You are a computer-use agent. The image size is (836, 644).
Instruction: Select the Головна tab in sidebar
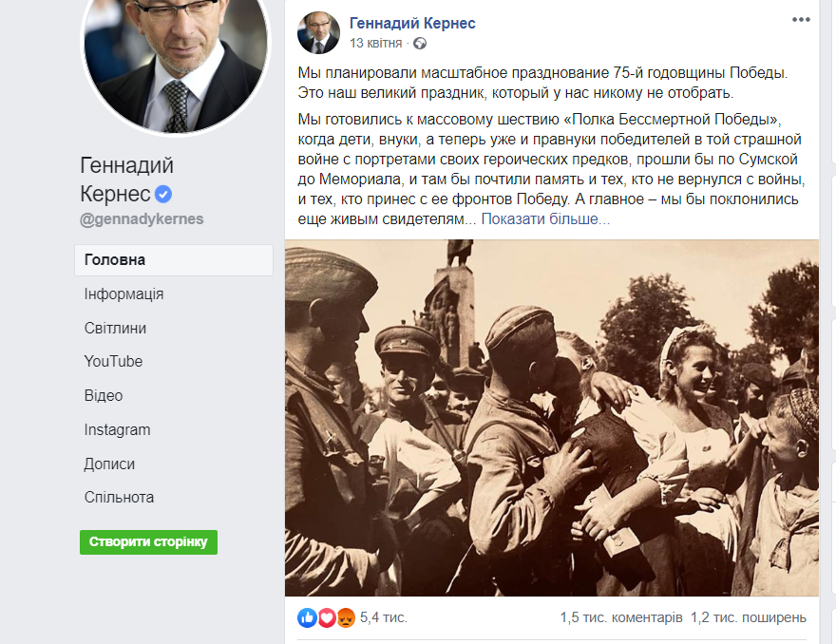click(115, 259)
